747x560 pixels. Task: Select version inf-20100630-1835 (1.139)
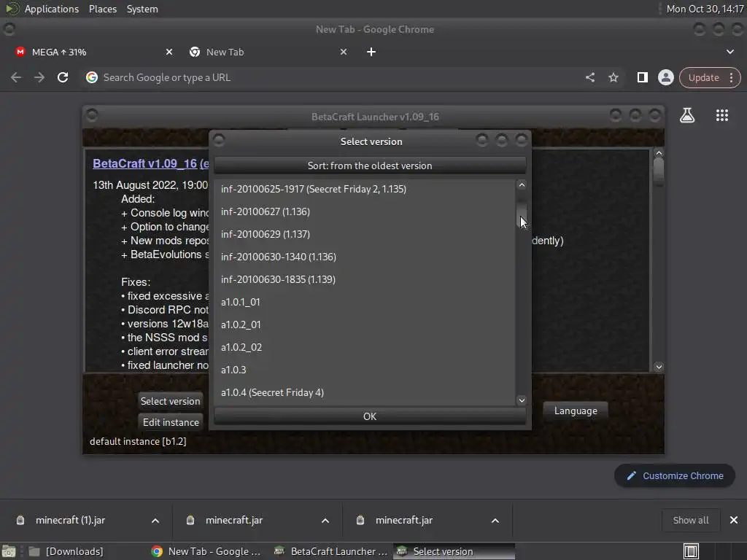pos(365,279)
